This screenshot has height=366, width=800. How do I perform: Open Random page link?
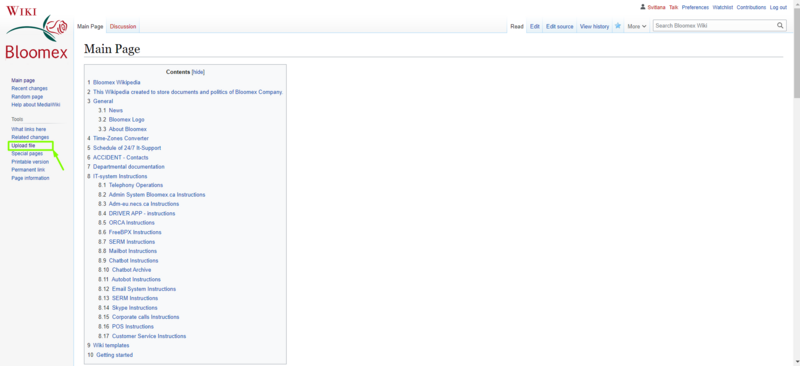(27, 97)
